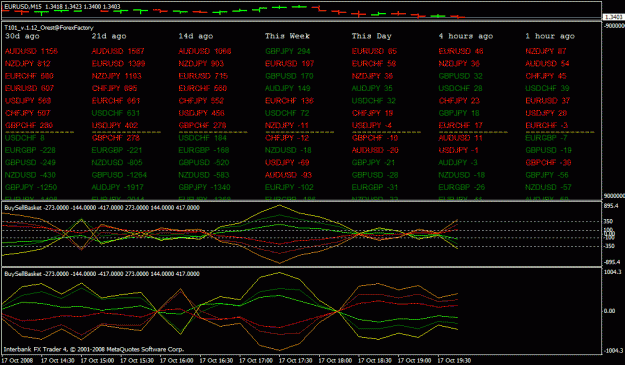This screenshot has width=625, height=365.
Task: Click the 0.00 level on bottom pane scale
Action: [610, 311]
